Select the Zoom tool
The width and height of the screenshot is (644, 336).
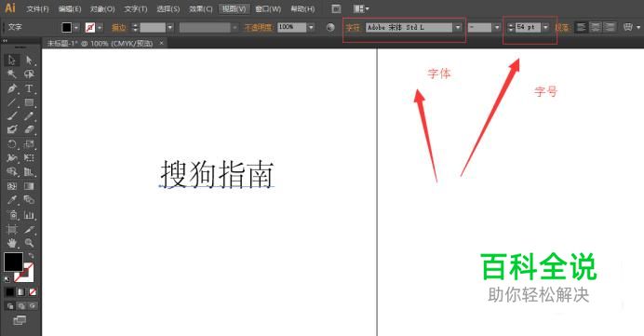[29, 243]
